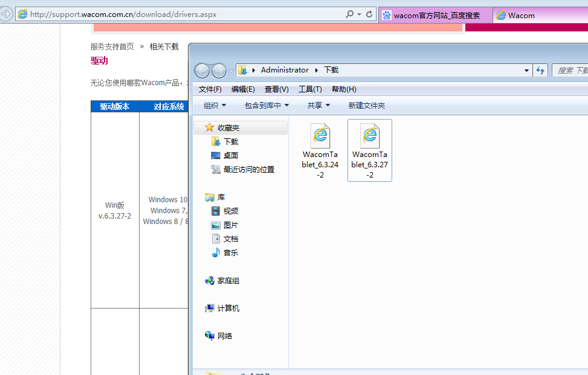Viewport: 588px width, 375px height.
Task: Click the IE forward navigation button
Action: tap(6, 14)
